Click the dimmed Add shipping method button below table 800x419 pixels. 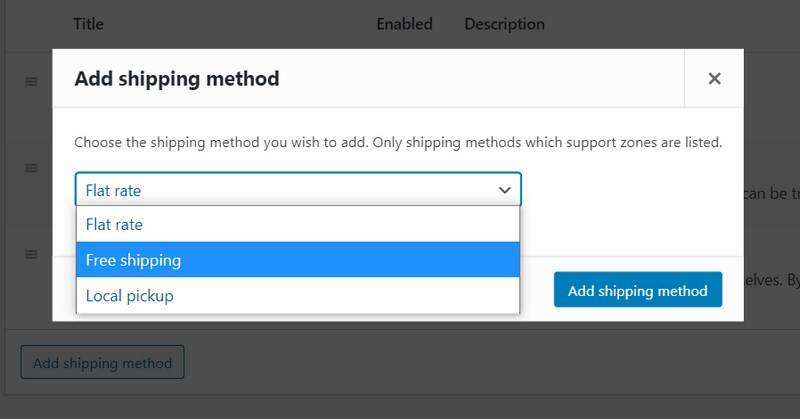[x=103, y=362]
